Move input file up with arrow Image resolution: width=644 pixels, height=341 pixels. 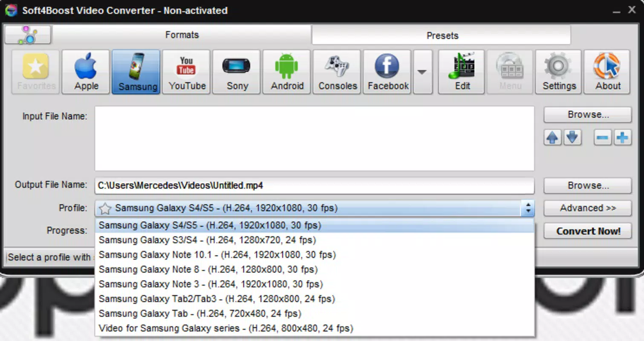552,138
